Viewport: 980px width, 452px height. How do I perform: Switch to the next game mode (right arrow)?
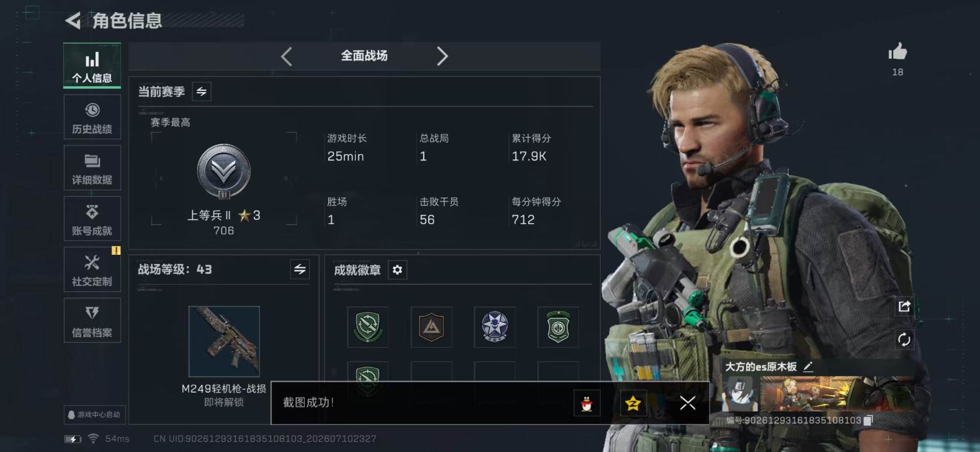tap(442, 56)
